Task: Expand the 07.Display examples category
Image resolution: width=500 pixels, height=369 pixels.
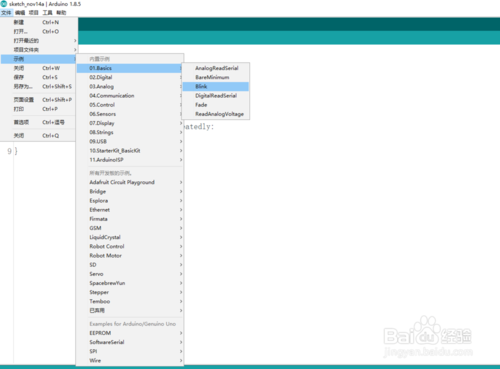Action: (130, 123)
